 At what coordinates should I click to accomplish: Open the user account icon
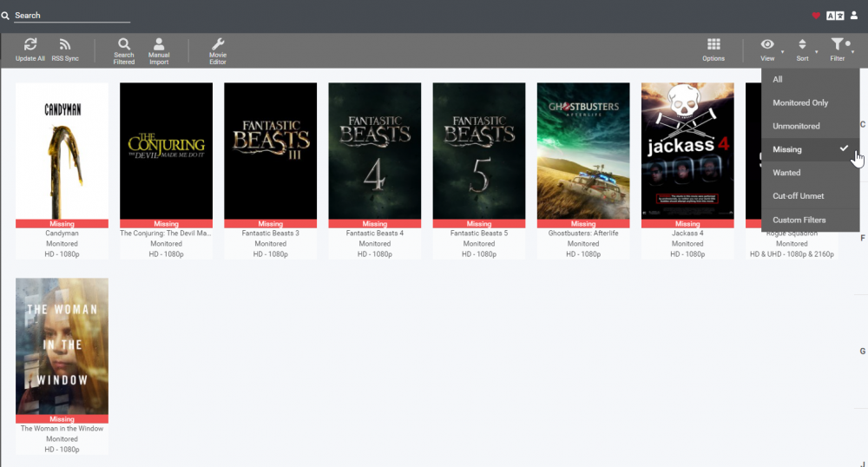[854, 16]
